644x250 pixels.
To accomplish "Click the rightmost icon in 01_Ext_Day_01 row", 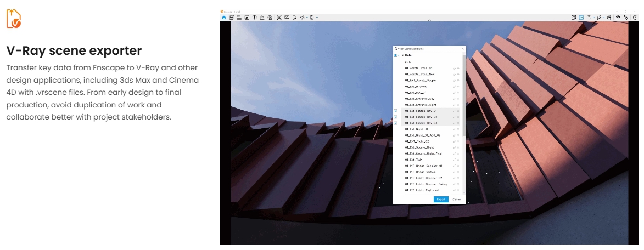I will [x=458, y=93].
